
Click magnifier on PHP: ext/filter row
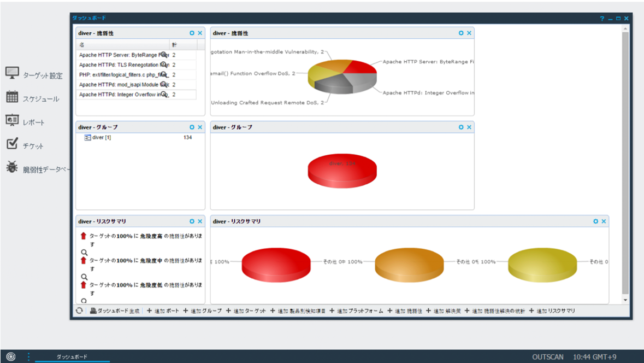[x=164, y=74]
